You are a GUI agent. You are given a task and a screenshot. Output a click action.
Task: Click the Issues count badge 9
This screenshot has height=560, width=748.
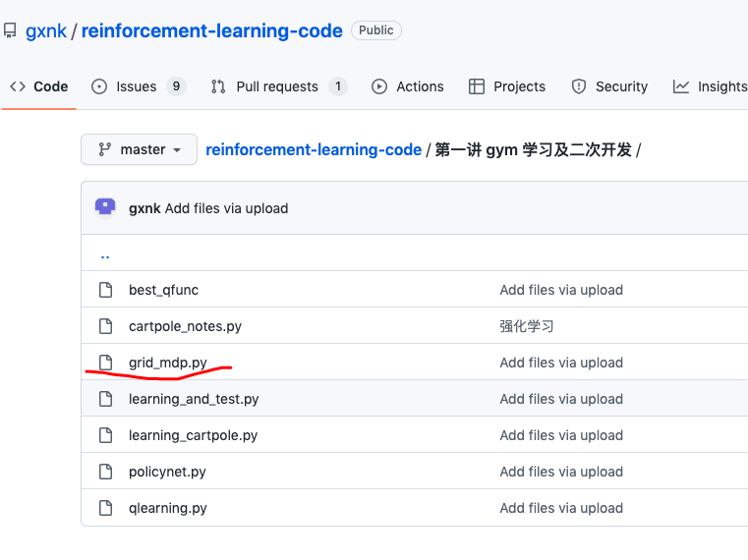point(176,86)
